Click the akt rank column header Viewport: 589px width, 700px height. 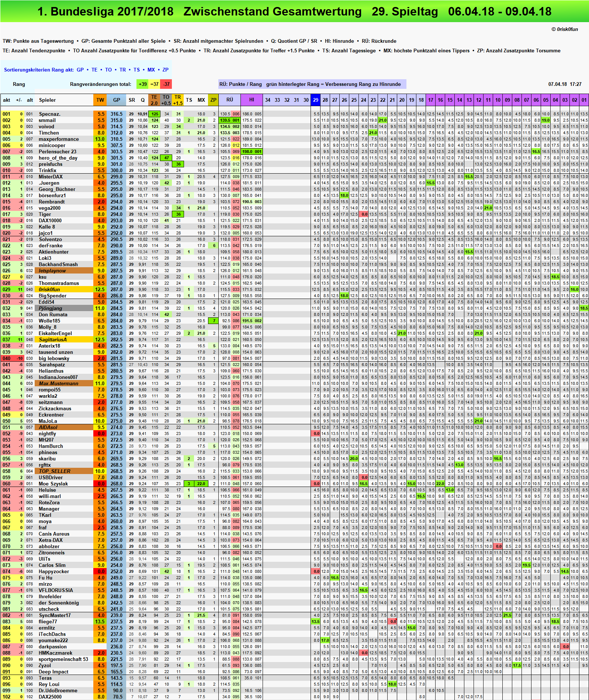tap(7, 100)
